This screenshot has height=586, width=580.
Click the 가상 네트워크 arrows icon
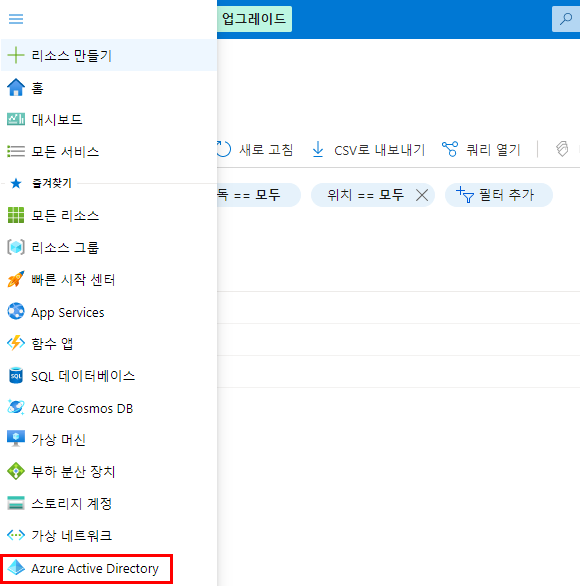(16, 535)
